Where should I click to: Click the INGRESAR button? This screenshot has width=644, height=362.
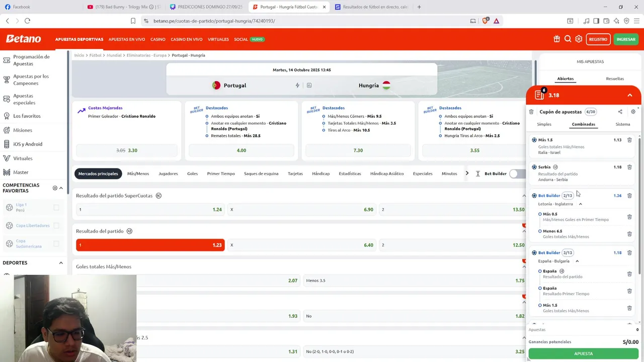626,39
